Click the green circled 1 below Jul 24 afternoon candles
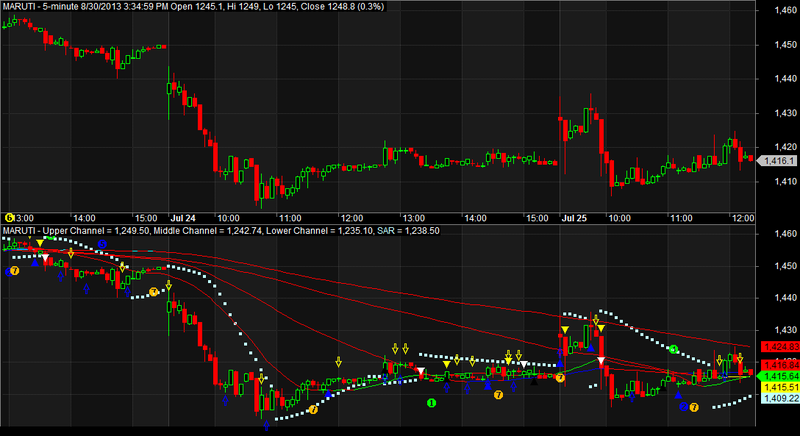This screenshot has height=436, width=800. point(431,403)
